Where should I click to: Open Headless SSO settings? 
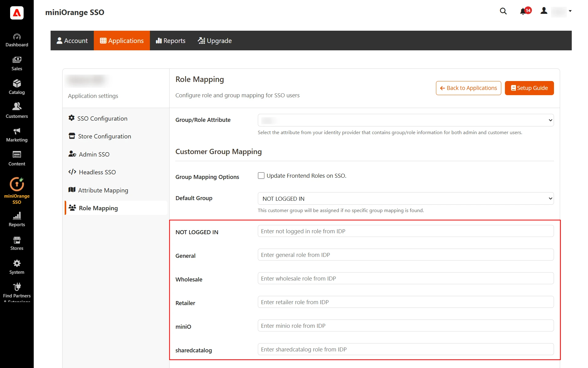116,172
